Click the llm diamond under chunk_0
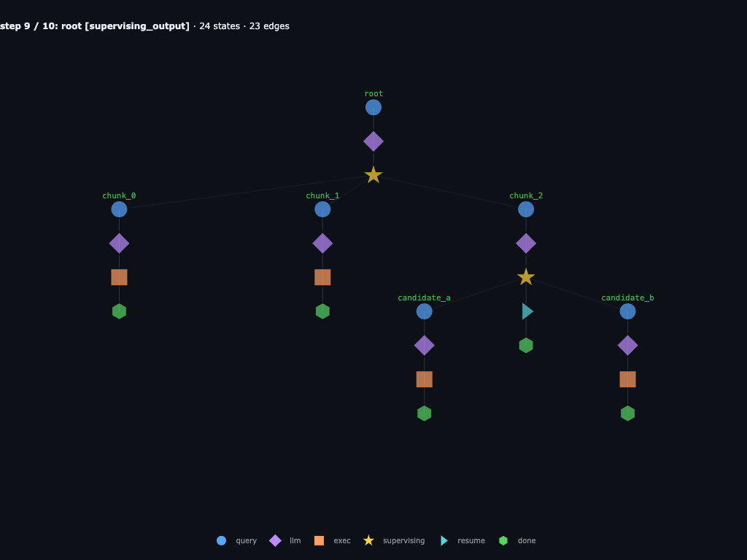The image size is (747, 560). pos(119,244)
